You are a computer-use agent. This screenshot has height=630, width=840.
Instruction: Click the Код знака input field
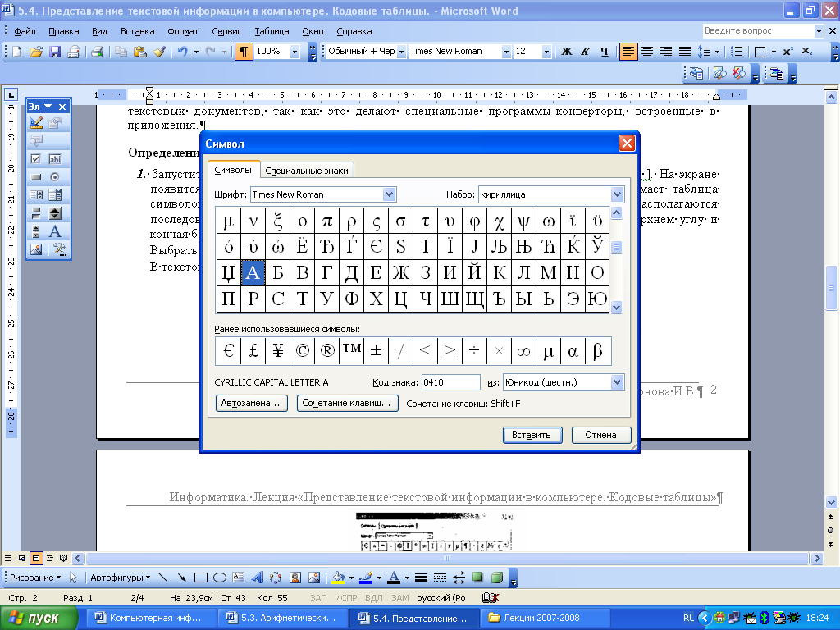[x=450, y=382]
